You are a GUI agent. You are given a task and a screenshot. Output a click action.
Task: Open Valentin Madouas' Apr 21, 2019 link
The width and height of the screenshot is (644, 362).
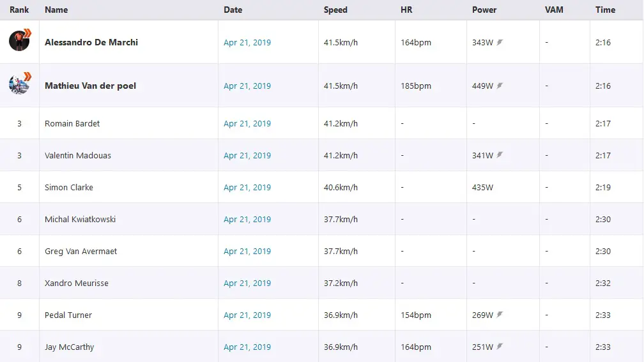point(247,156)
